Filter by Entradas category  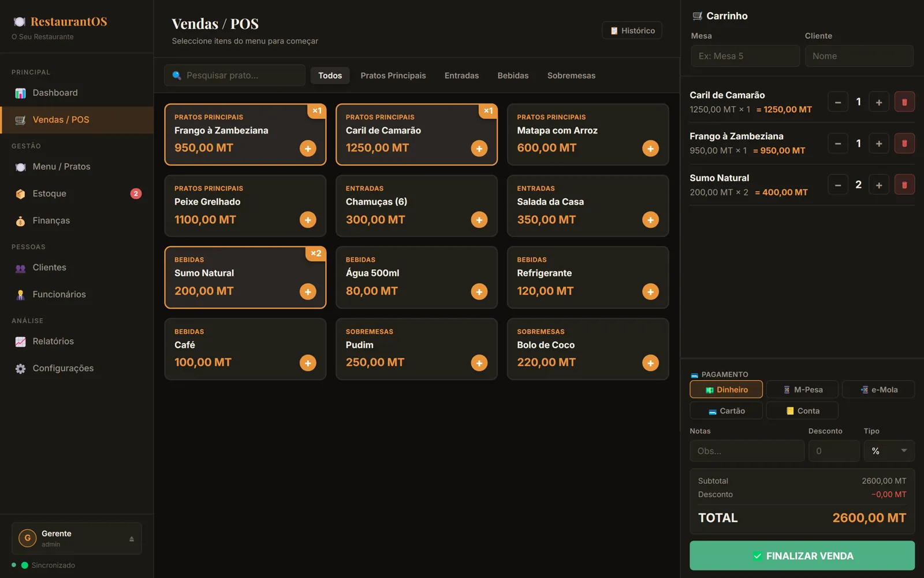click(461, 76)
